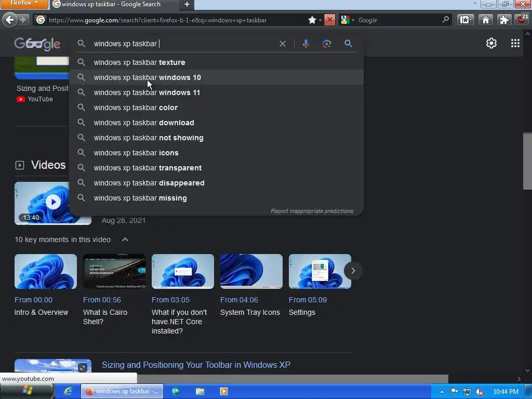
Task: Select suggestion 'windows xp taskbar icons'
Action: [x=216, y=153]
